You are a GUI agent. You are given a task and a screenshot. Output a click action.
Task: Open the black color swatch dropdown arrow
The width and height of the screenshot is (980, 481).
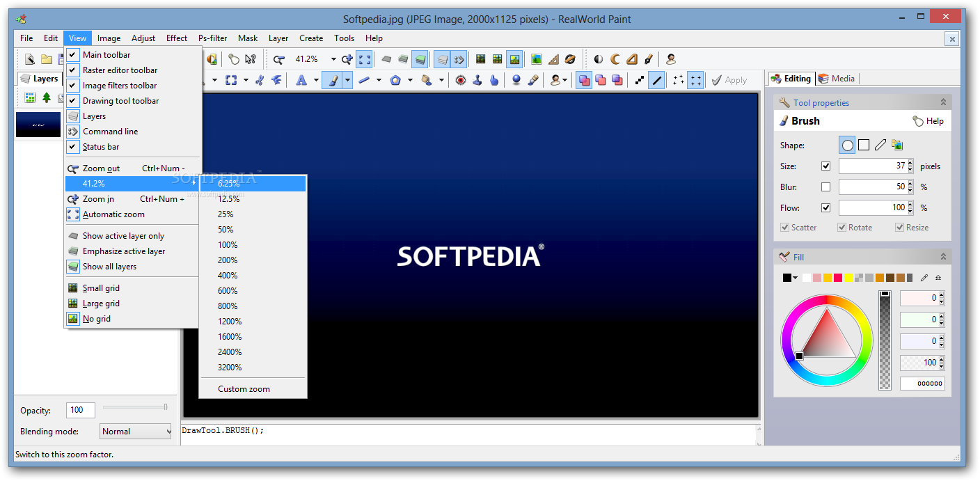click(796, 278)
